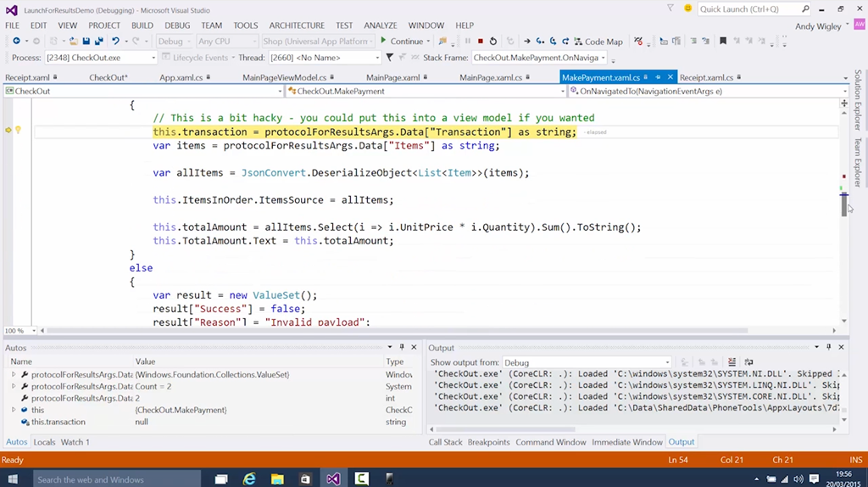This screenshot has width=868, height=487.
Task: Click the Break All pause icon
Action: 468,41
